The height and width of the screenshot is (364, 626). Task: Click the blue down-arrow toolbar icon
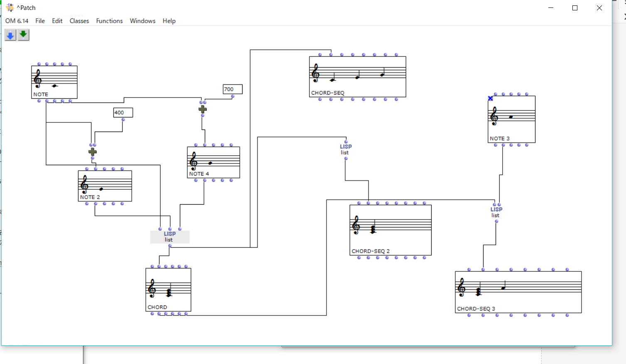tap(10, 35)
